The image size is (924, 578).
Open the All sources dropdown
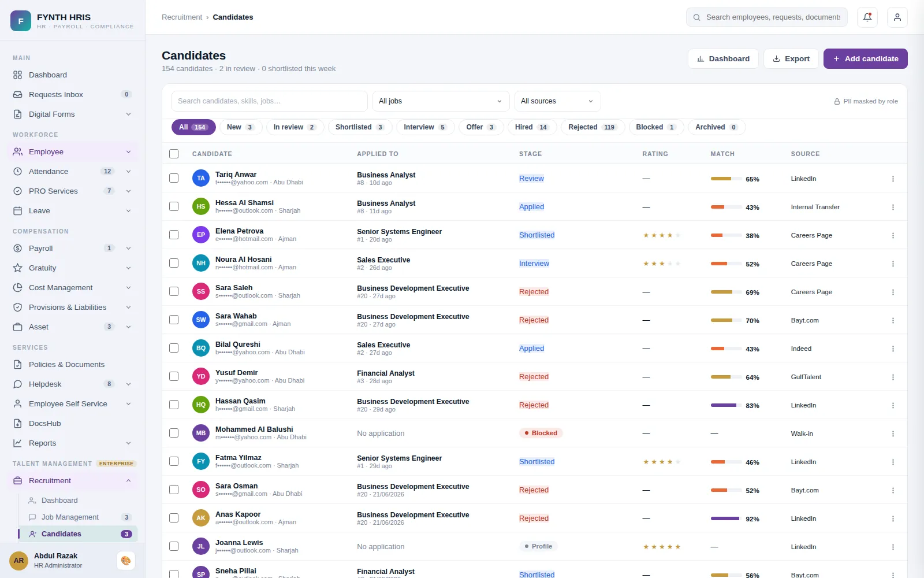tap(557, 101)
